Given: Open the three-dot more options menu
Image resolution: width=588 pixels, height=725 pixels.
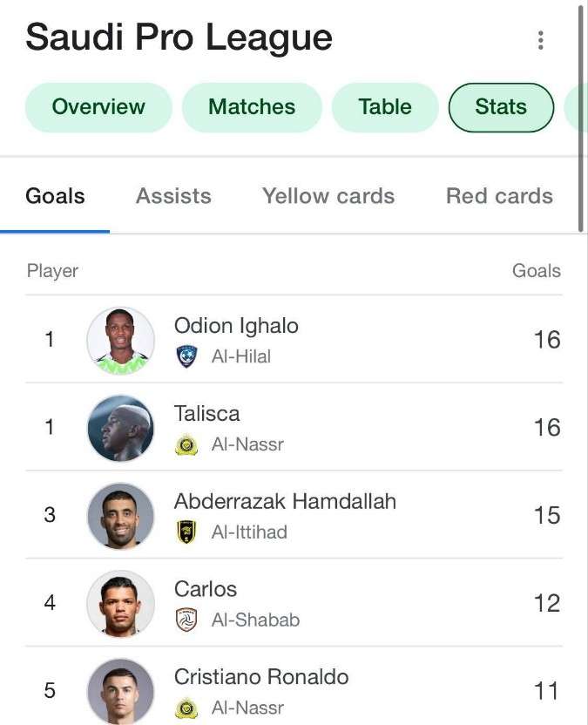Looking at the screenshot, I should 541,40.
